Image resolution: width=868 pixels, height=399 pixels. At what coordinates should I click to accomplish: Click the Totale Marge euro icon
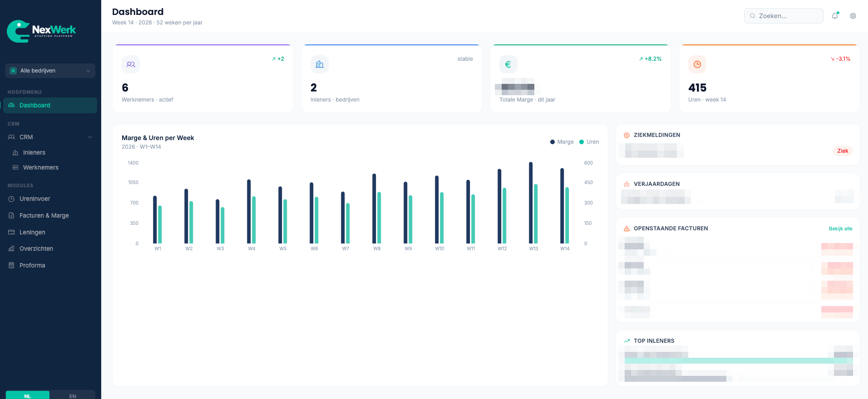pyautogui.click(x=508, y=64)
